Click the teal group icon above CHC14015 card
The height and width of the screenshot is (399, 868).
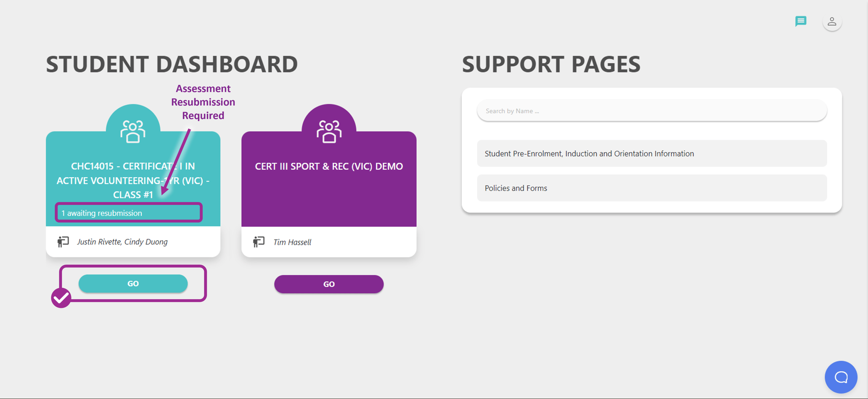(133, 131)
